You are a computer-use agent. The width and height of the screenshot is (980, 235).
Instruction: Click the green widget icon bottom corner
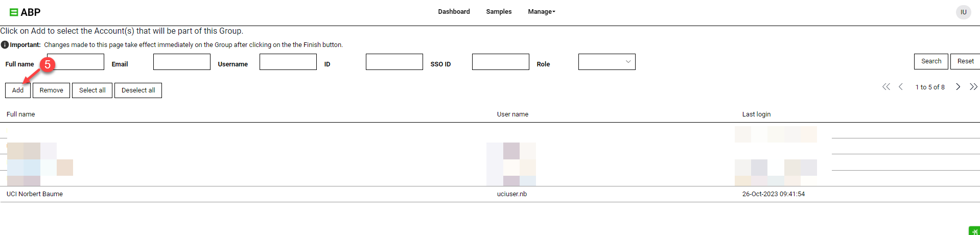pyautogui.click(x=974, y=231)
